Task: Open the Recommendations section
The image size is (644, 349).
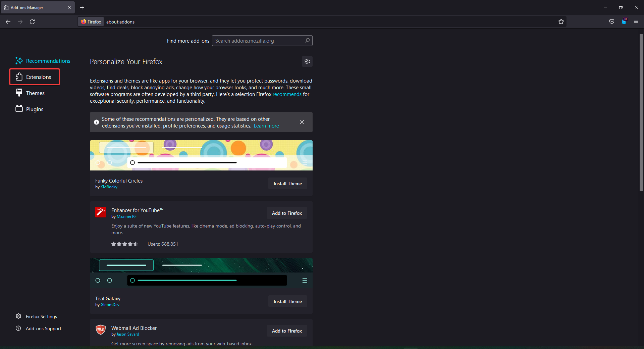Action: tap(43, 61)
